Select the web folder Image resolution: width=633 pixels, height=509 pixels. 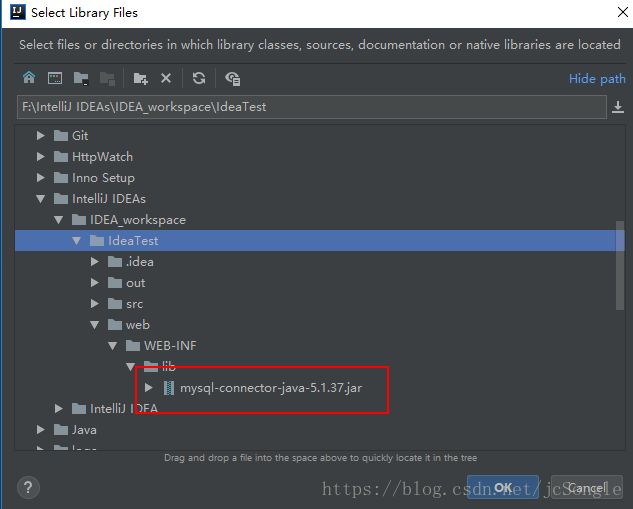138,325
